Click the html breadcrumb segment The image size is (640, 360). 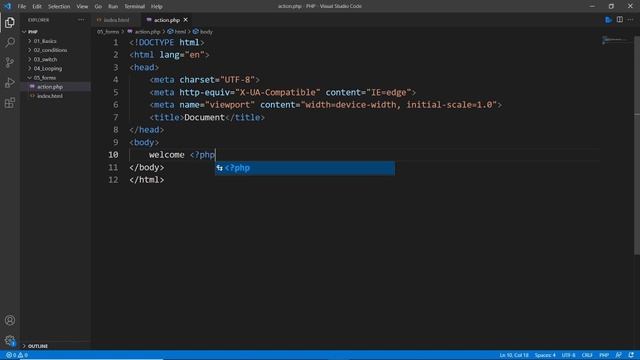(x=177, y=31)
